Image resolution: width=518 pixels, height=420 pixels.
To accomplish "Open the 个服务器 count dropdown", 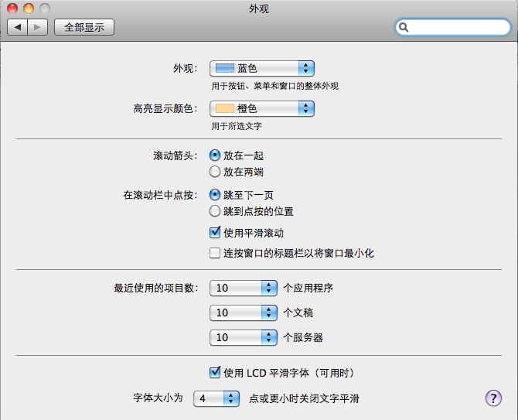I will coord(244,337).
